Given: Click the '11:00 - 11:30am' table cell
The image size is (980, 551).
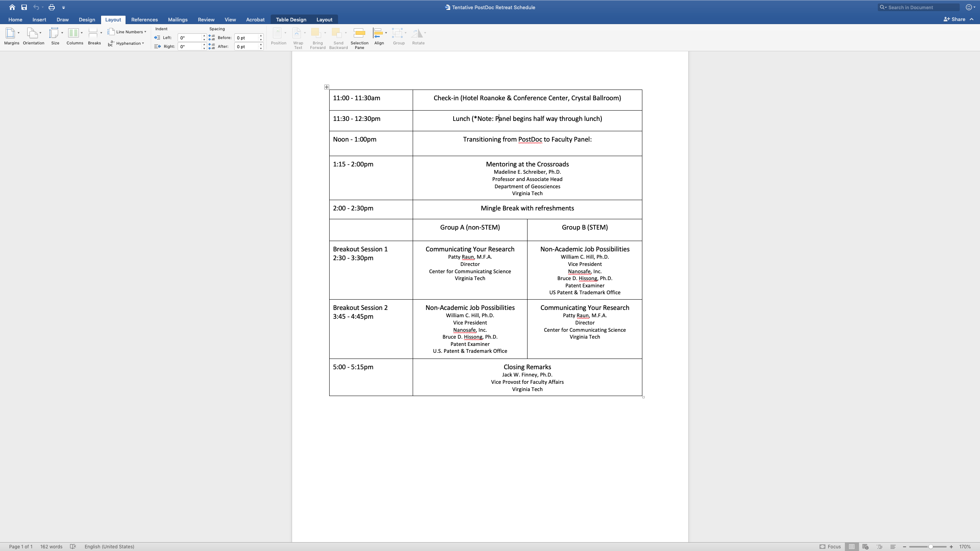Looking at the screenshot, I should coord(371,100).
